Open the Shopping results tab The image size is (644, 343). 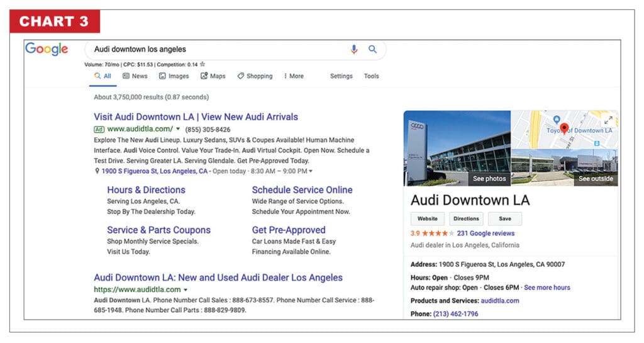click(x=255, y=76)
